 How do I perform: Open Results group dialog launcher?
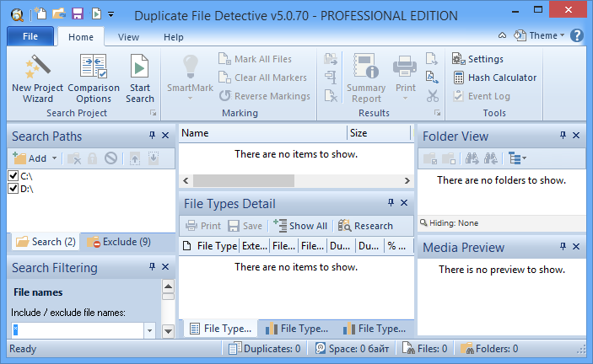(x=437, y=113)
